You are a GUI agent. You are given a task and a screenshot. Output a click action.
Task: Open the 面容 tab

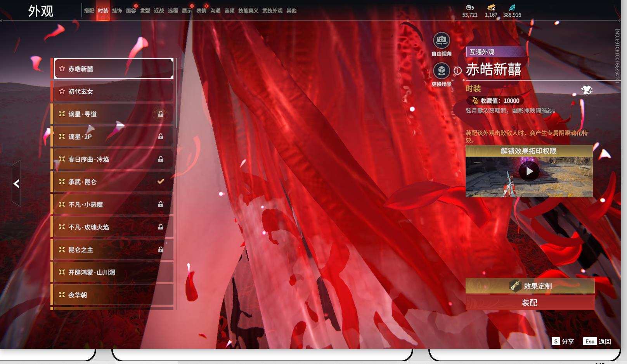(131, 11)
